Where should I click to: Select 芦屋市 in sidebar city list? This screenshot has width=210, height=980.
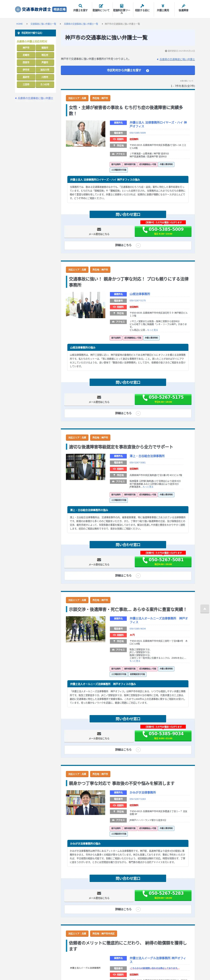[x=45, y=62]
